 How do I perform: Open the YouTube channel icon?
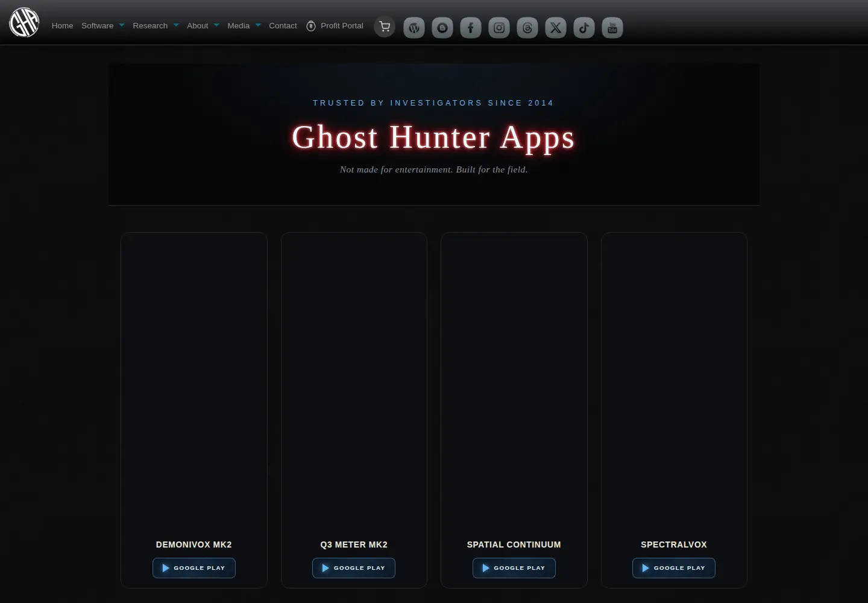612,28
